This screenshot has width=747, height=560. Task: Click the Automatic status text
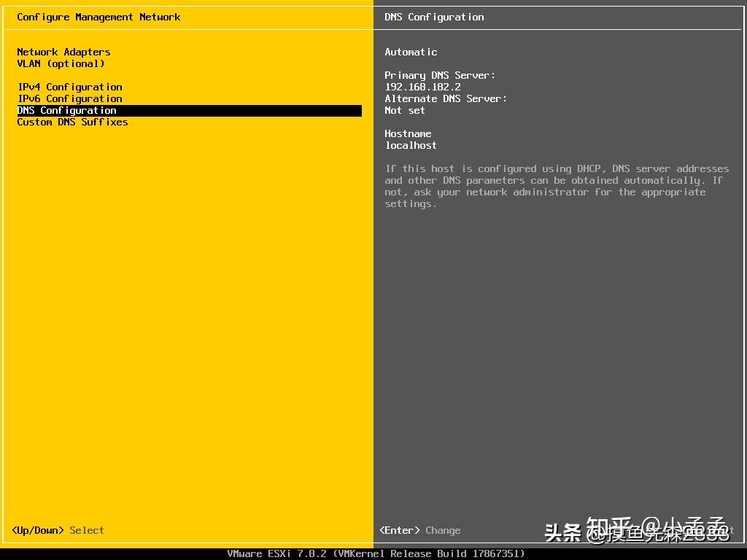coord(411,52)
